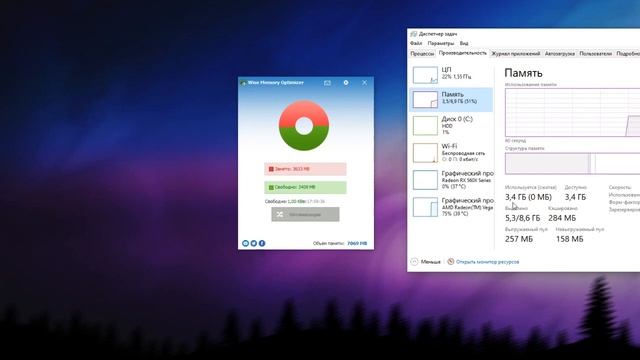Viewport: 640px width, 360px height.
Task: Select the Производительность tab
Action: click(x=462, y=53)
